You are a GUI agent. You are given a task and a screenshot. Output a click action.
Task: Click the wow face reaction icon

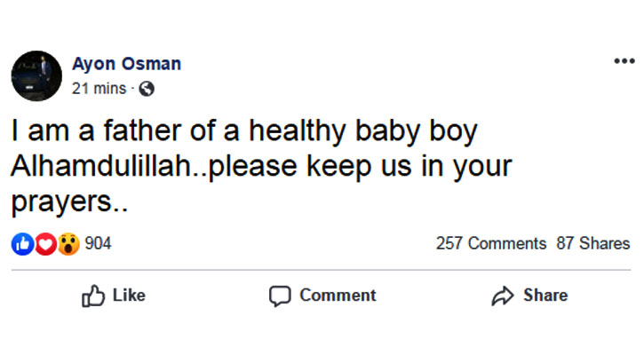(x=68, y=244)
